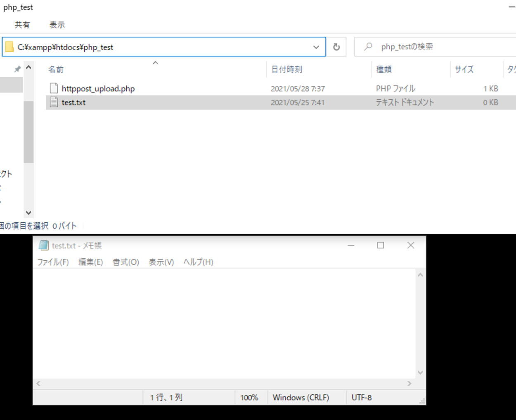
Task: Click the pin icon above the navigation pane
Action: click(17, 69)
